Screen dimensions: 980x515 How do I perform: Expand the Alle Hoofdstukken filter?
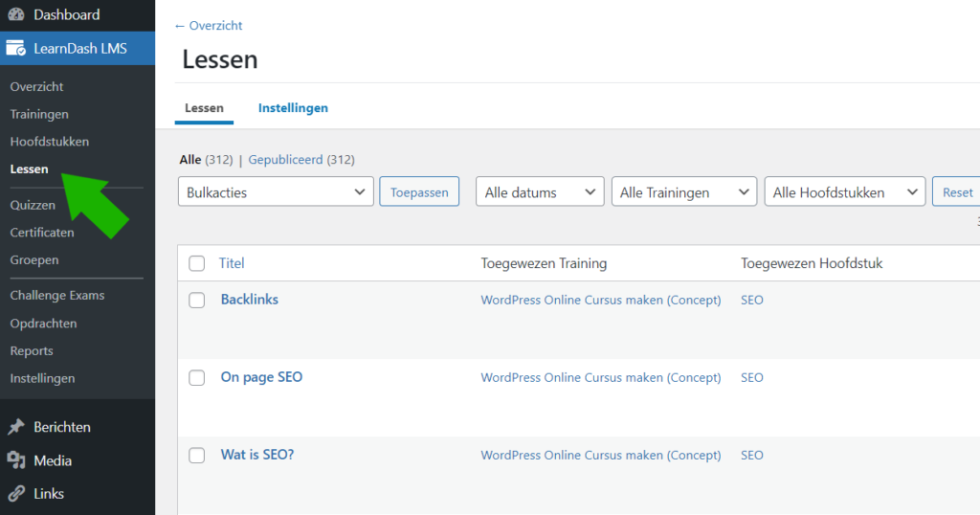pyautogui.click(x=845, y=192)
